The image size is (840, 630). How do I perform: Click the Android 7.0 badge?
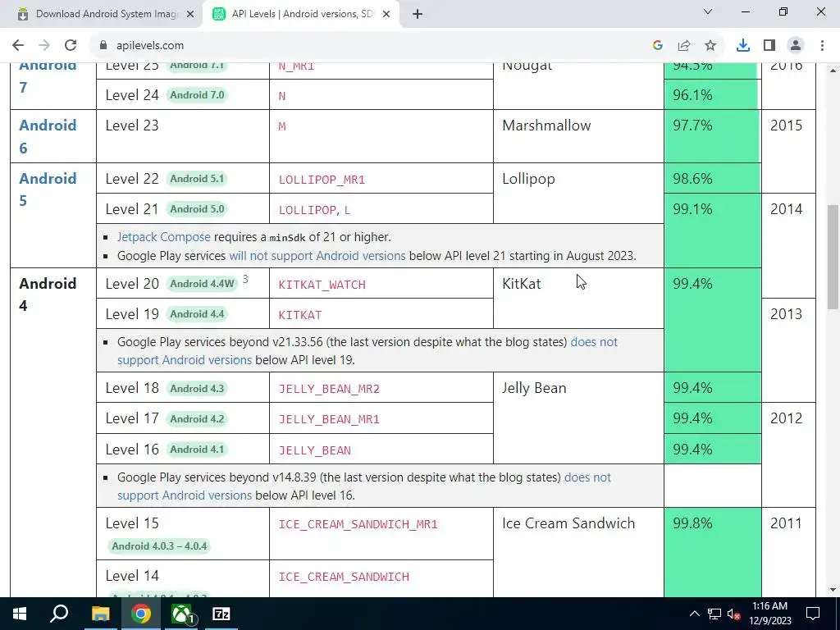[197, 95]
